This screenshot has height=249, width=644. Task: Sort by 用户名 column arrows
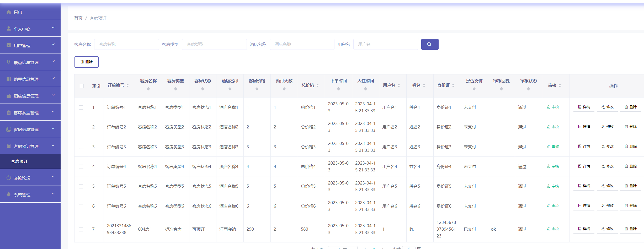click(399, 85)
